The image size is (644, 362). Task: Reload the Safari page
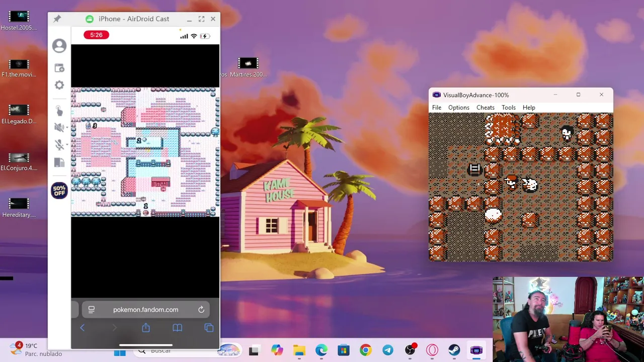click(201, 310)
